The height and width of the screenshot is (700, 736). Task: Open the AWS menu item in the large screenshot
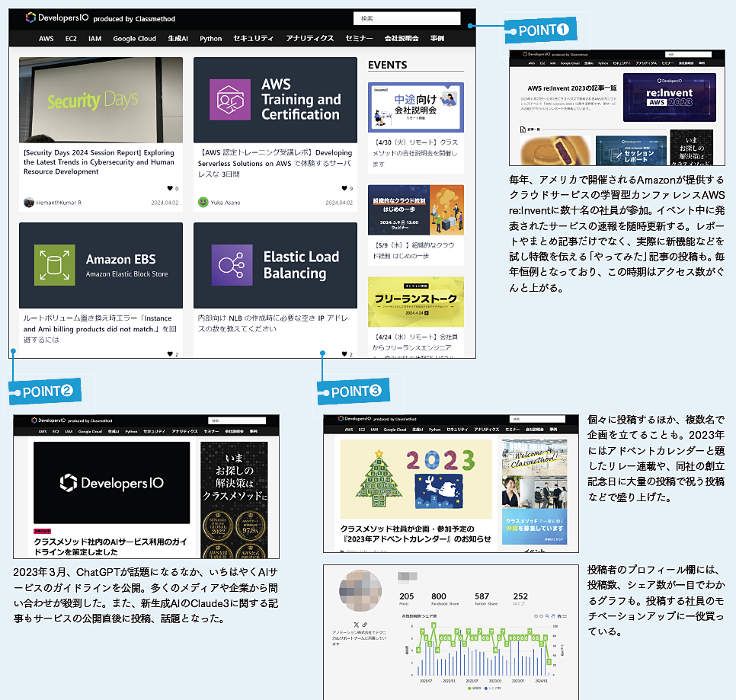46,39
